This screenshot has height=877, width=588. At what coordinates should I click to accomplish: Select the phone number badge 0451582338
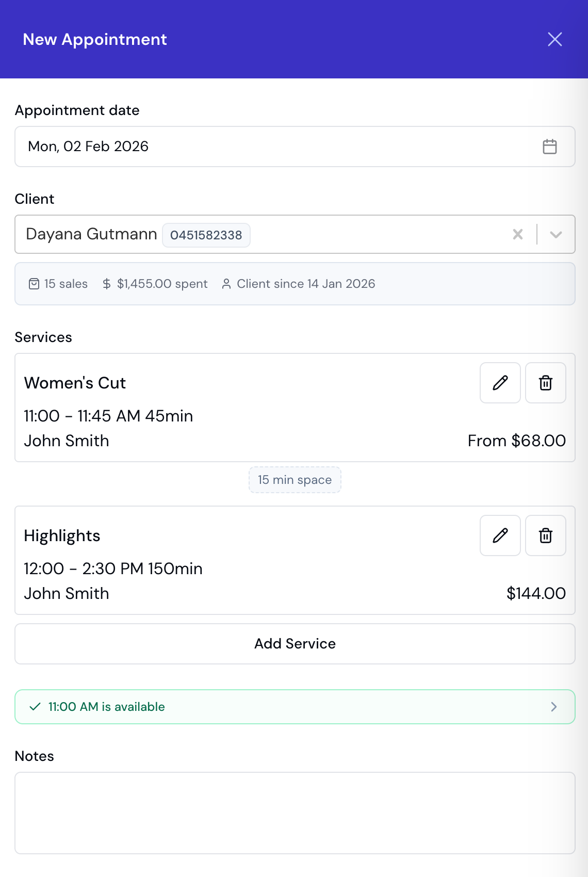(206, 235)
